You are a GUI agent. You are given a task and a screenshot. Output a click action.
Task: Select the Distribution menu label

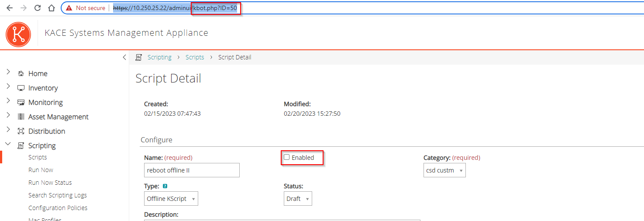47,131
